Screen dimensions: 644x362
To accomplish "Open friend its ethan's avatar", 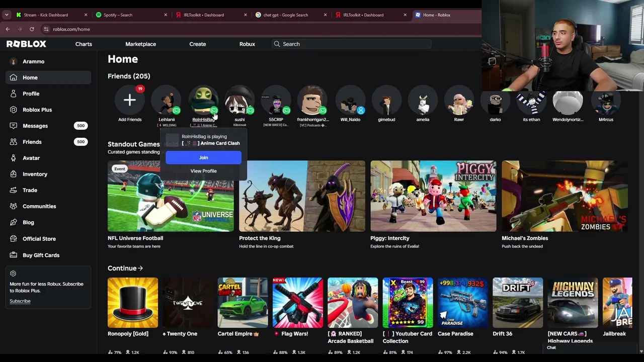I will tap(531, 102).
